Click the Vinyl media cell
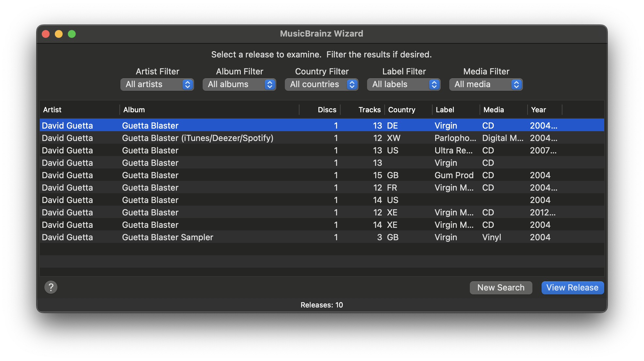Viewport: 644px width, 361px height. 492,237
